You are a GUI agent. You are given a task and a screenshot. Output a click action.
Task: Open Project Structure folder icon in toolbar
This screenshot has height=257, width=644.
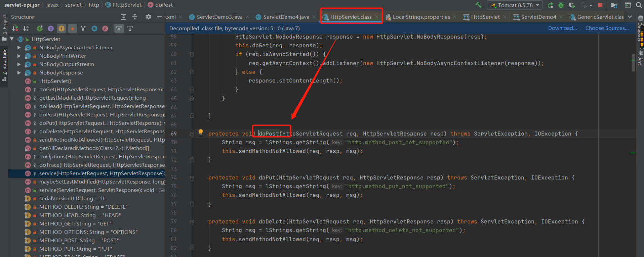tap(614, 5)
